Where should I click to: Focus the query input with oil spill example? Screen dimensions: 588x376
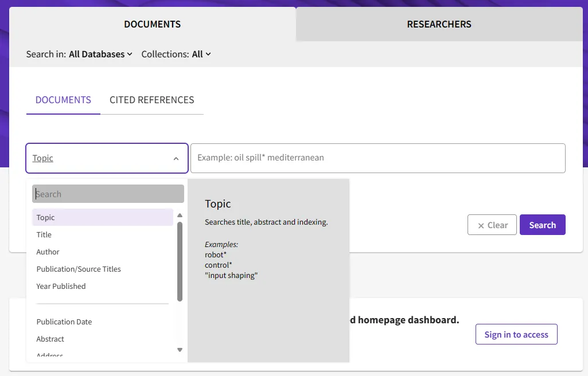click(x=378, y=158)
